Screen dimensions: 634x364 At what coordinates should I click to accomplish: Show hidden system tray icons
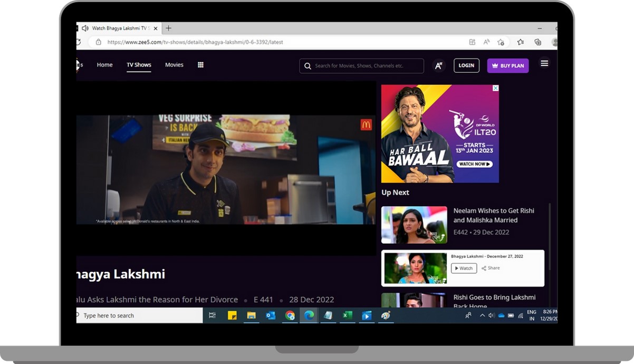coord(482,315)
